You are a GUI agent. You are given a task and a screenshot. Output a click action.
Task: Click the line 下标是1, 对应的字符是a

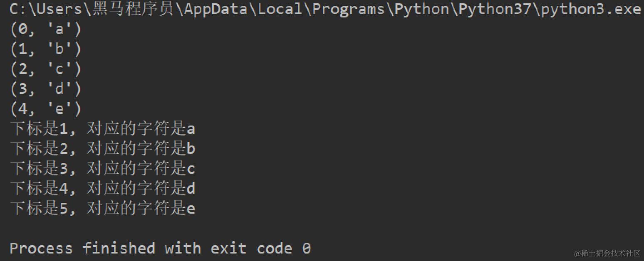click(x=102, y=129)
